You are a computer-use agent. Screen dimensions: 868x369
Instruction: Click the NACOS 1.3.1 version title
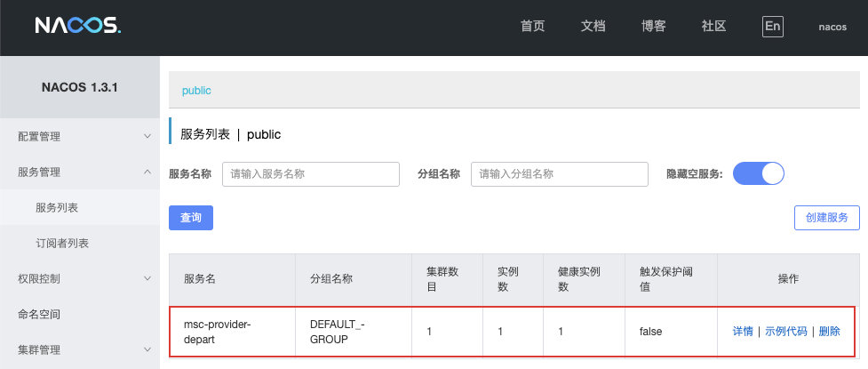[80, 87]
